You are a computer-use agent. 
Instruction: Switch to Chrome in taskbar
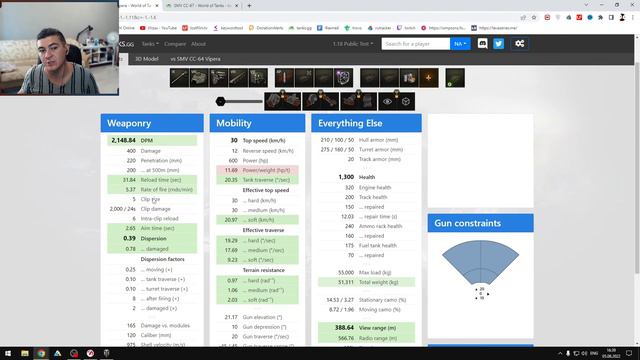coord(41,353)
